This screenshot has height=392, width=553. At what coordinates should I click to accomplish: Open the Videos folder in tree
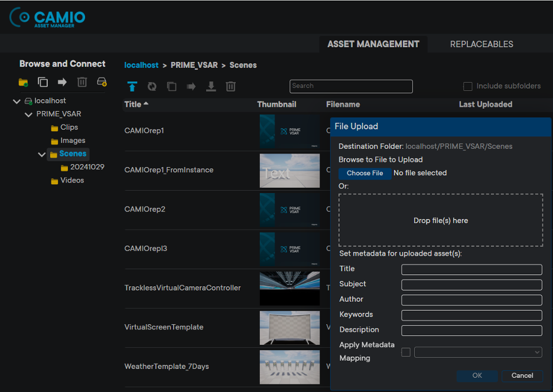72,181
